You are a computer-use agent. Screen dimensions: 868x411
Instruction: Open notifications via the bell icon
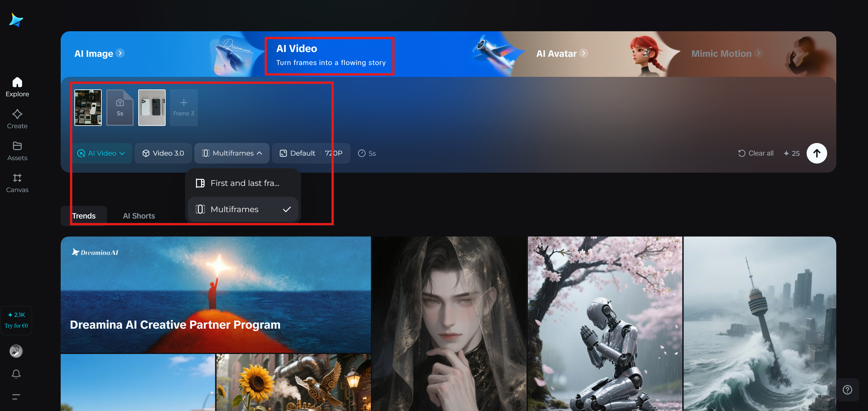point(16,374)
